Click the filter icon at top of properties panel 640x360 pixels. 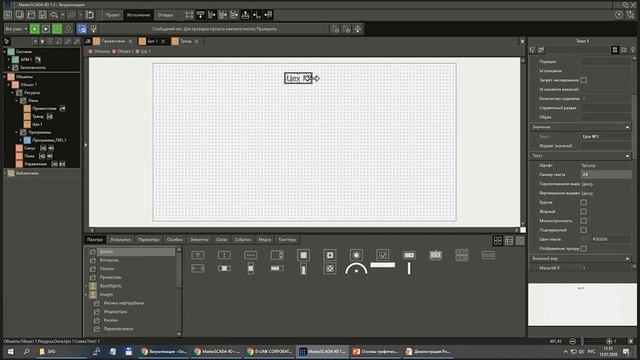532,50
